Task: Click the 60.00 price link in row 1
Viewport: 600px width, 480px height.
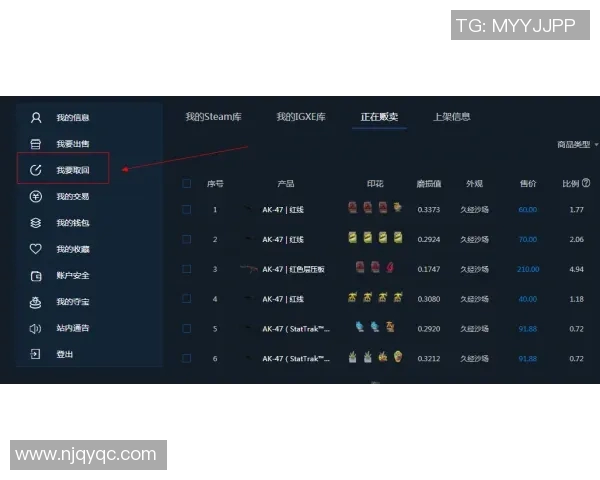Action: tap(527, 210)
